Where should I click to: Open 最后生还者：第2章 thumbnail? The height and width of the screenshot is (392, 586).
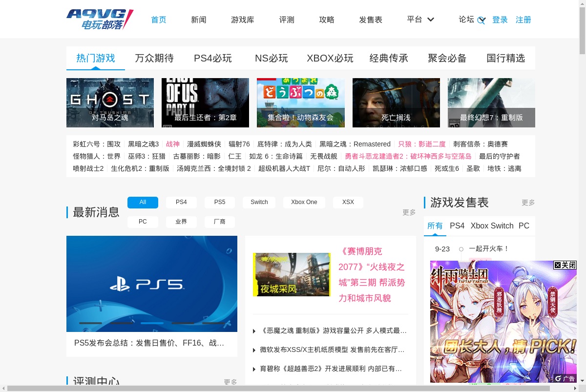(x=205, y=103)
